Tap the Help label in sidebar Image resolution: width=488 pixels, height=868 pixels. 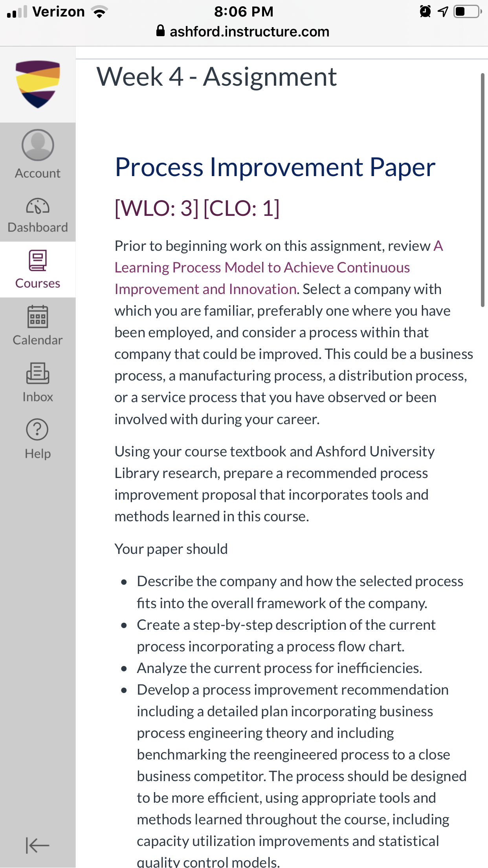38,454
